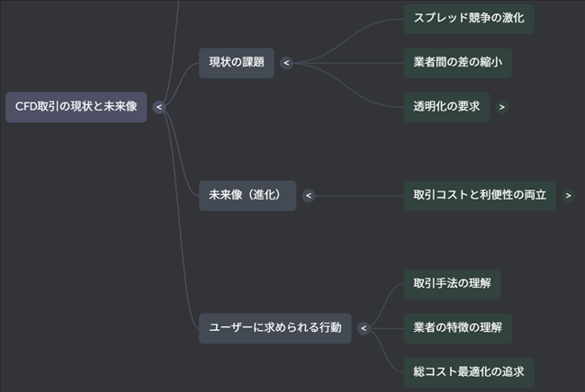
Task: Expand the 取引コストと利便性の両立 node arrow
Action: click(568, 195)
